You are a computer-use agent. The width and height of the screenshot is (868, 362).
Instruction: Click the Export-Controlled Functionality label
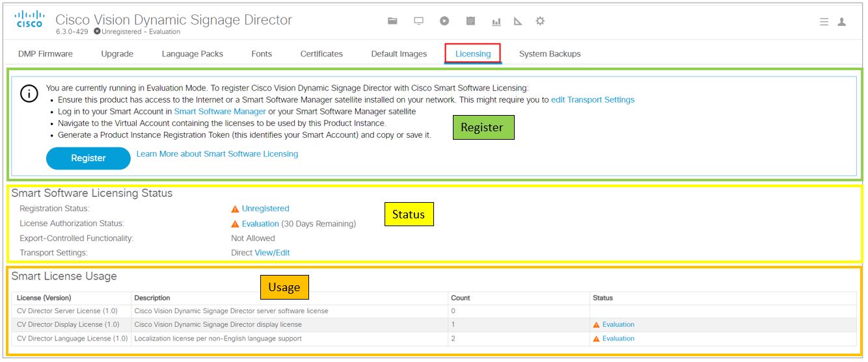pyautogui.click(x=77, y=239)
